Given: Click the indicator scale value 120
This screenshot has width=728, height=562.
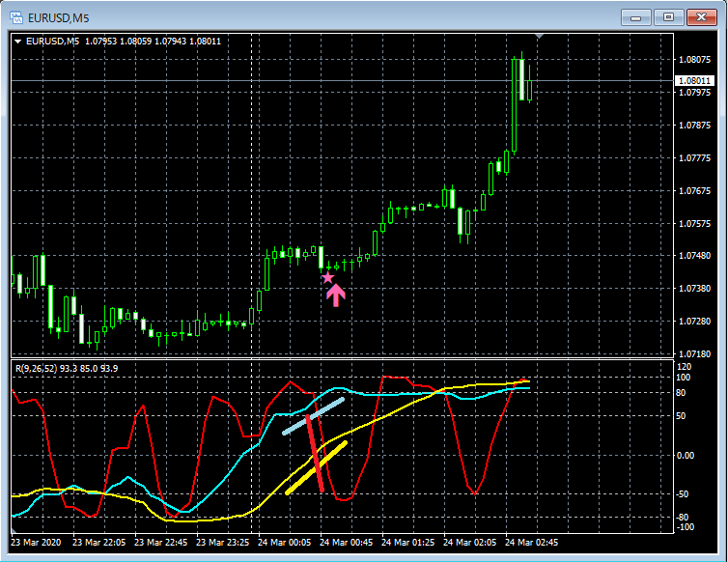Looking at the screenshot, I should click(x=685, y=367).
